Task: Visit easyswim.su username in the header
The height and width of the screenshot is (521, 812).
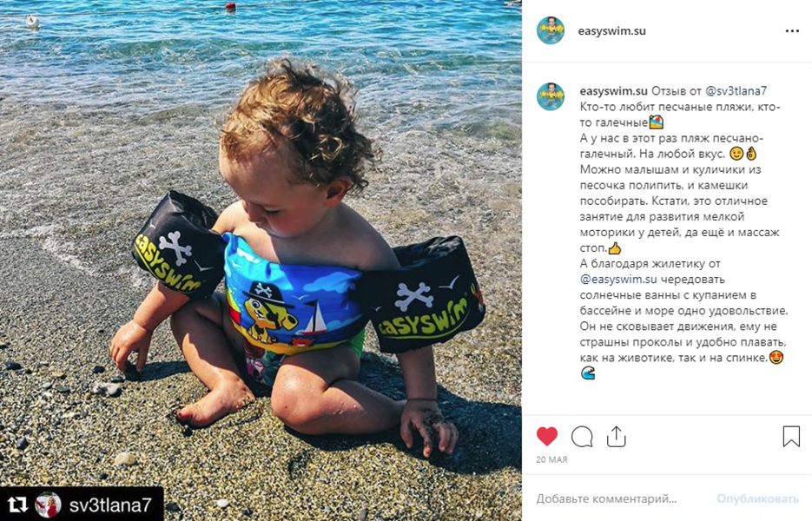Action: (611, 30)
